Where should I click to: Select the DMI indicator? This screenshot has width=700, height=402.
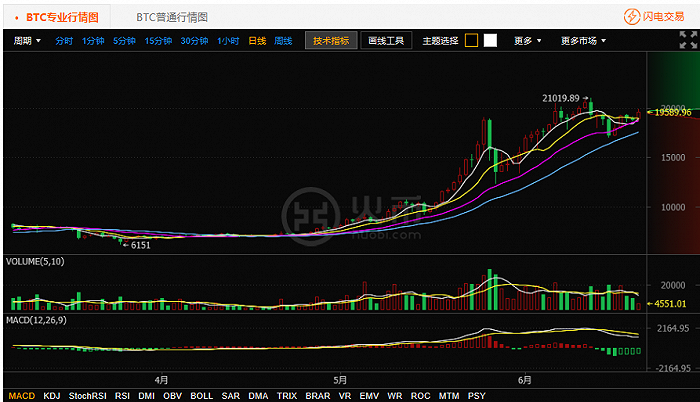point(146,396)
